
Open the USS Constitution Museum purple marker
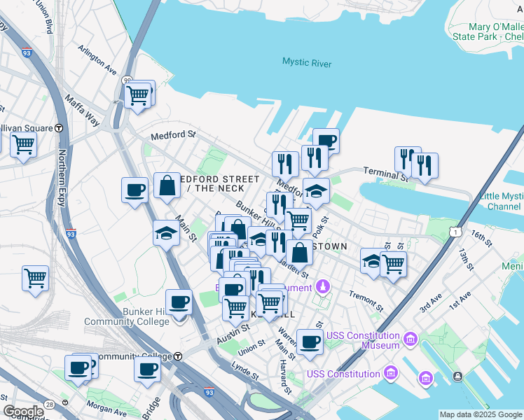pyautogui.click(x=411, y=340)
